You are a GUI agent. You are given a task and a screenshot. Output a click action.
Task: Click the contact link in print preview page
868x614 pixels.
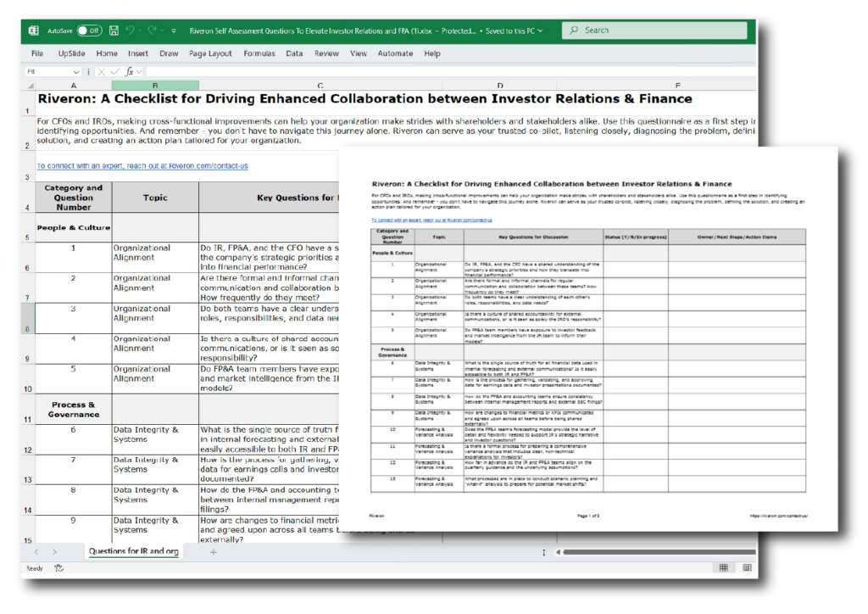coord(431,220)
